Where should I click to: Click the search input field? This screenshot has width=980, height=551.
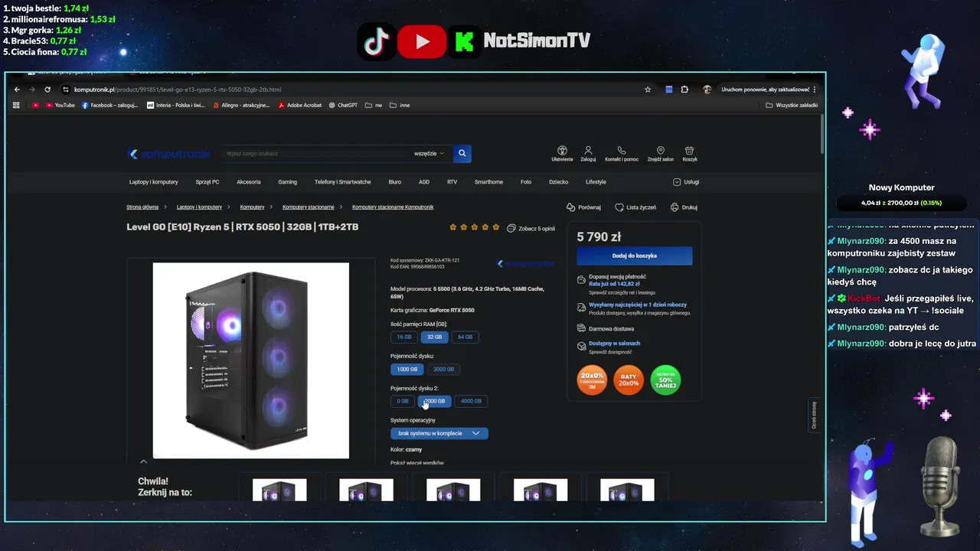pyautogui.click(x=315, y=153)
